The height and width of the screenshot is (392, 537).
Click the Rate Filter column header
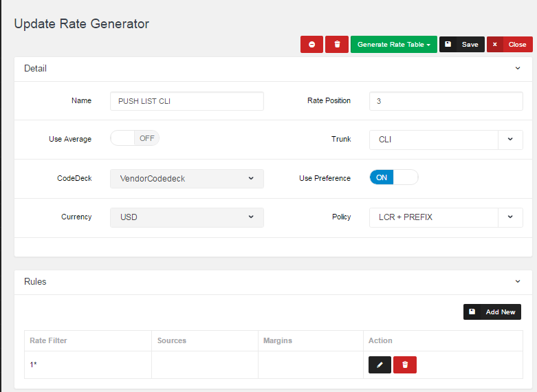point(48,340)
